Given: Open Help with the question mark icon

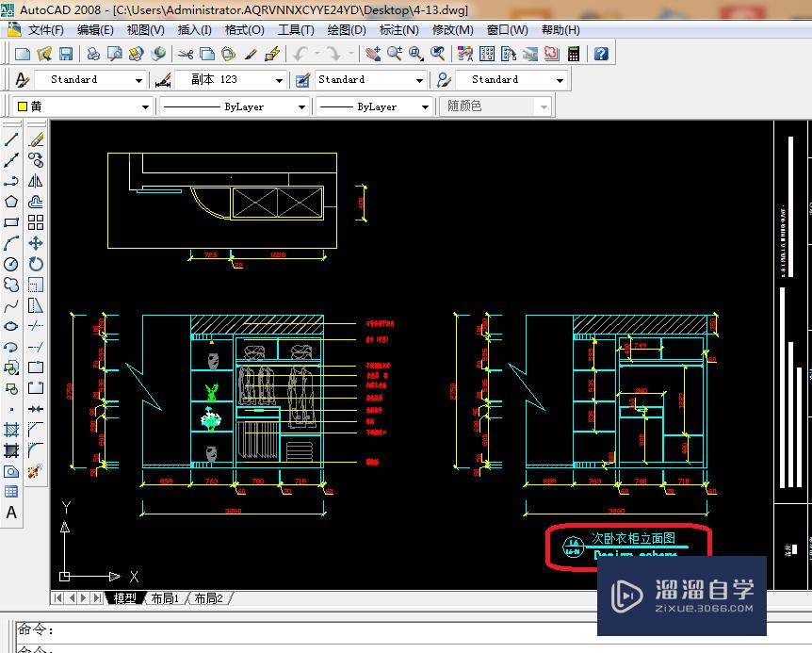Looking at the screenshot, I should [601, 54].
